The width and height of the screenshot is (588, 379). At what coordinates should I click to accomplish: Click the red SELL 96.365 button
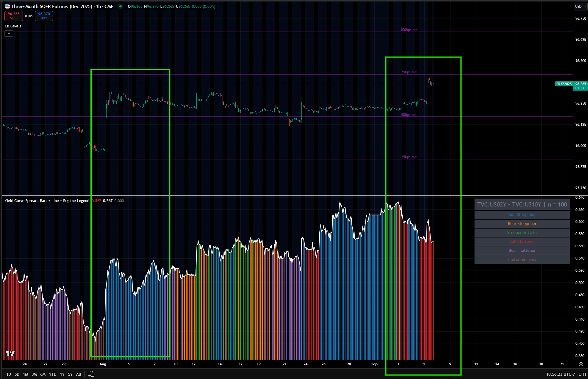(x=14, y=16)
